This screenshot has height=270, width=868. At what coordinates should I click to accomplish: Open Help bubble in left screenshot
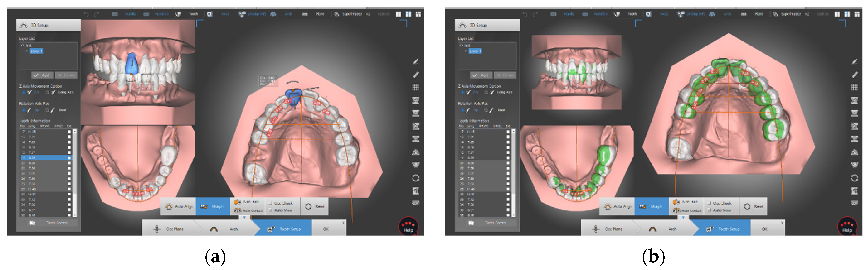click(408, 227)
